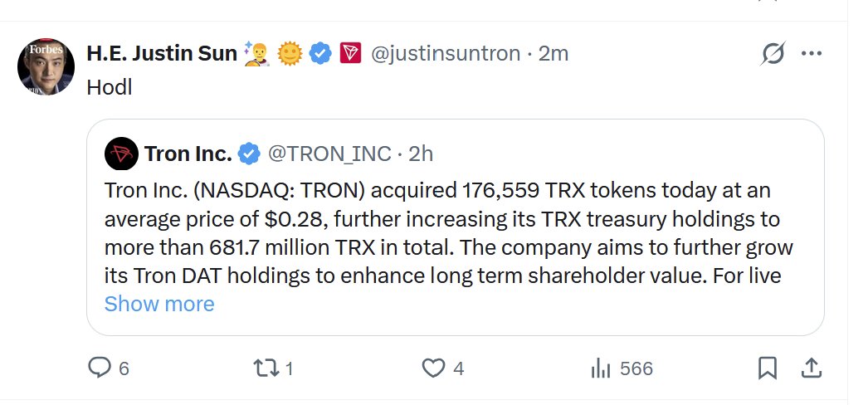Screen dimensions: 868x405
Task: Click the red Tron affiliation badge
Action: tap(350, 55)
